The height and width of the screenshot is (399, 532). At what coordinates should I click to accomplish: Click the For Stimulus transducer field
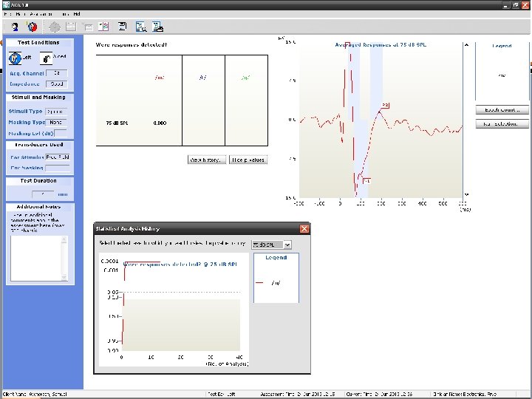(58, 157)
